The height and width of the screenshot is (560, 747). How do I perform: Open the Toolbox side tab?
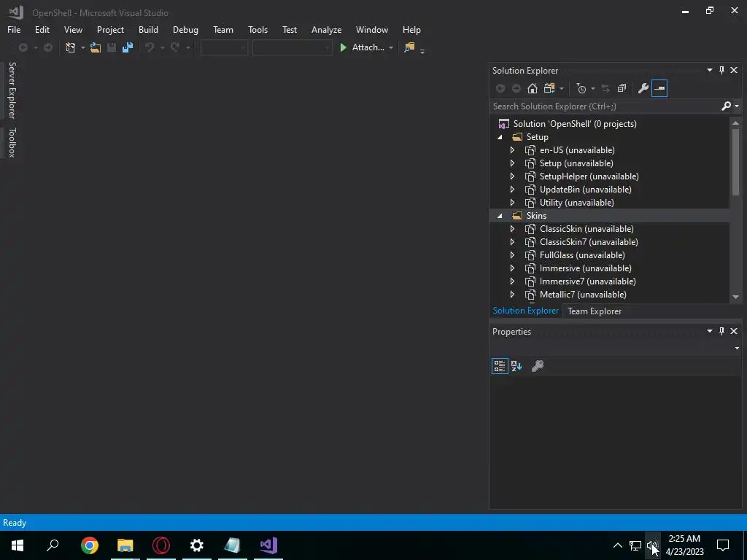click(12, 142)
